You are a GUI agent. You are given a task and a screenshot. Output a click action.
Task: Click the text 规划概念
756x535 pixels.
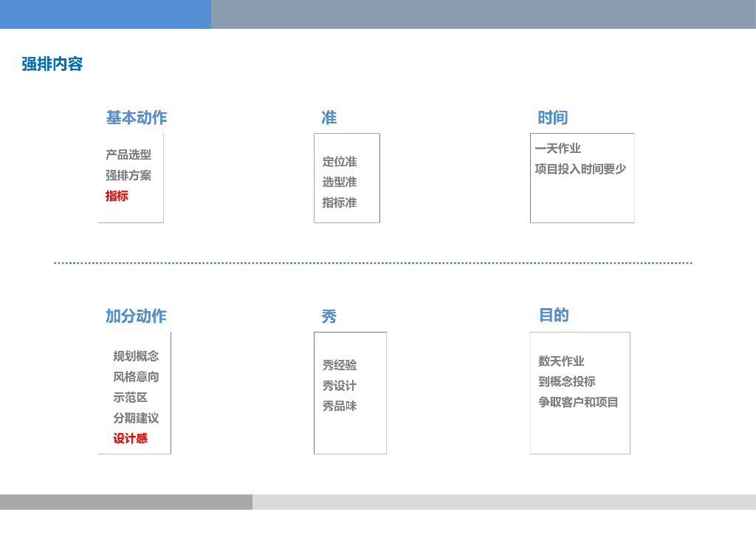pyautogui.click(x=136, y=356)
